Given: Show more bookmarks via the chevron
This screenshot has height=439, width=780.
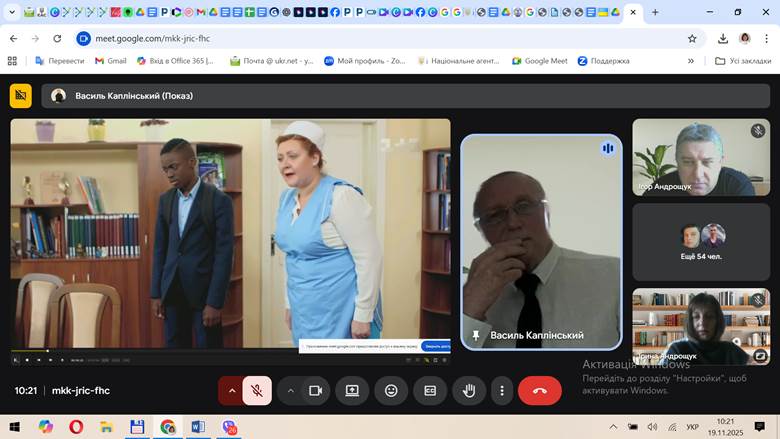Looking at the screenshot, I should point(690,61).
